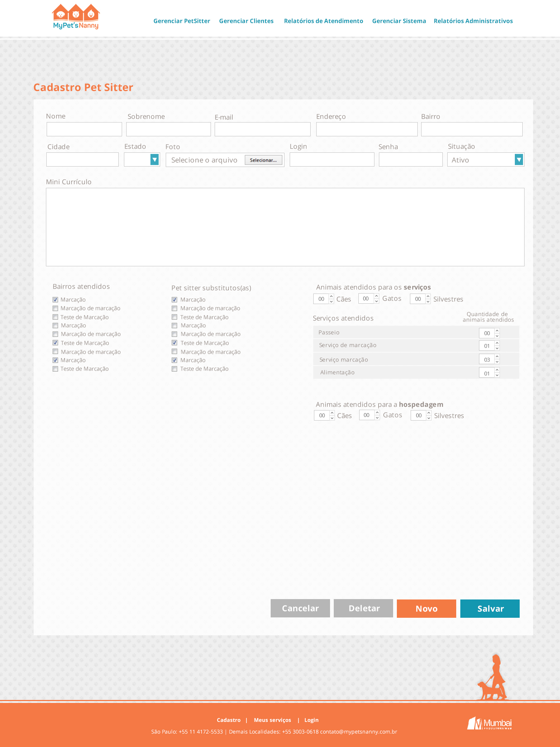Screen dimensions: 560x747
Task: Click the orange Novo button
Action: click(426, 608)
